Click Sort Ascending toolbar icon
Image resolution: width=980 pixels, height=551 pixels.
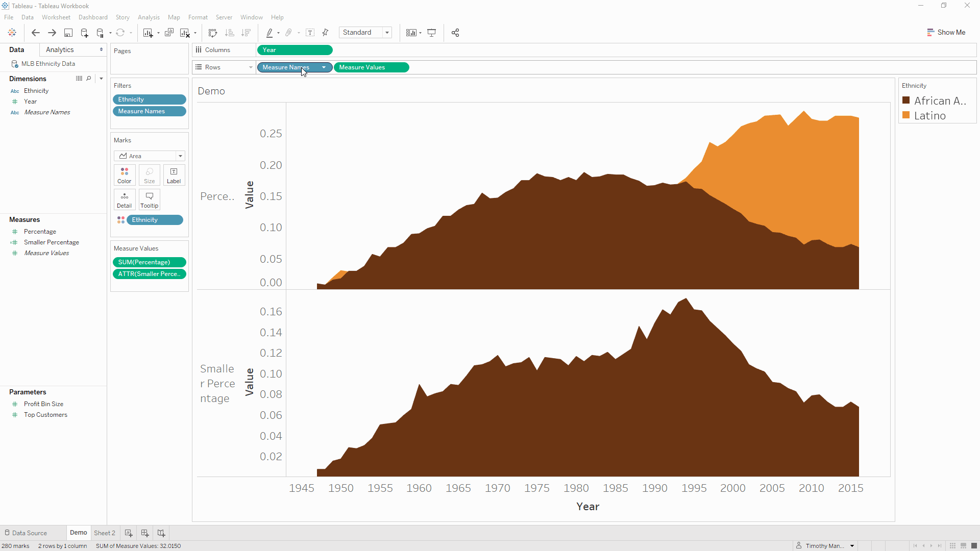click(x=230, y=33)
